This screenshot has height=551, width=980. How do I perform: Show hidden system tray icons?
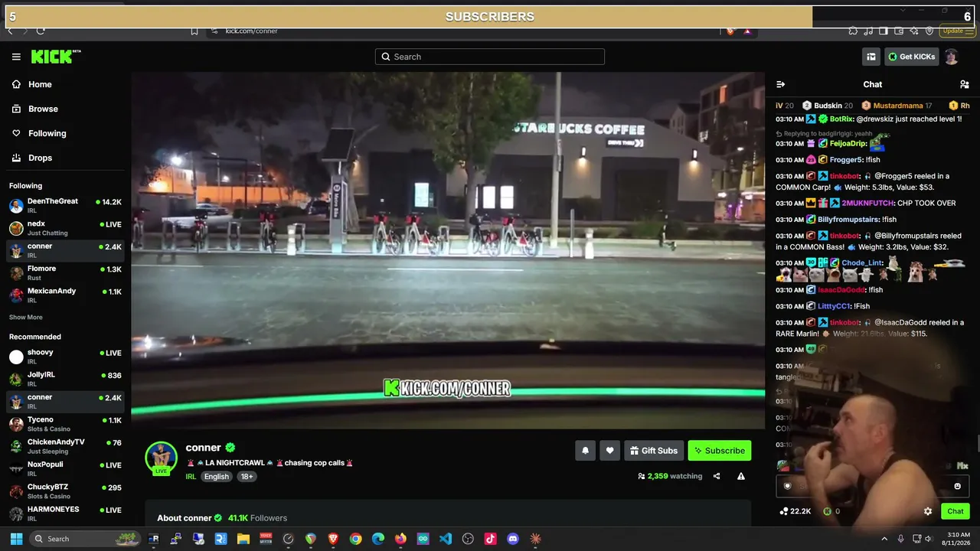click(884, 539)
